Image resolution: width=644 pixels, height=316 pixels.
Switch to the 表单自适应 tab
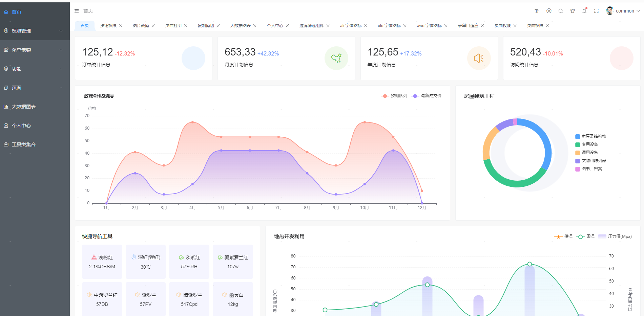coord(468,26)
